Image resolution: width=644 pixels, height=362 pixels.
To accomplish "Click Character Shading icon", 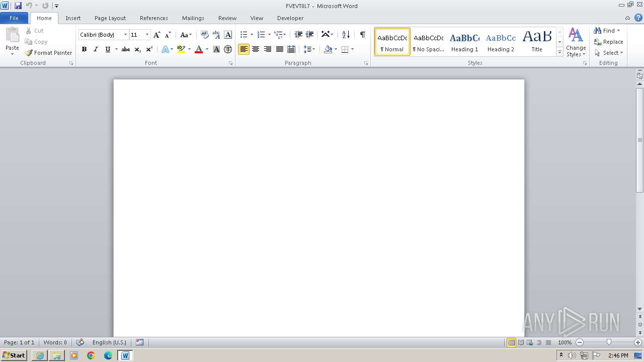I will tap(216, 49).
